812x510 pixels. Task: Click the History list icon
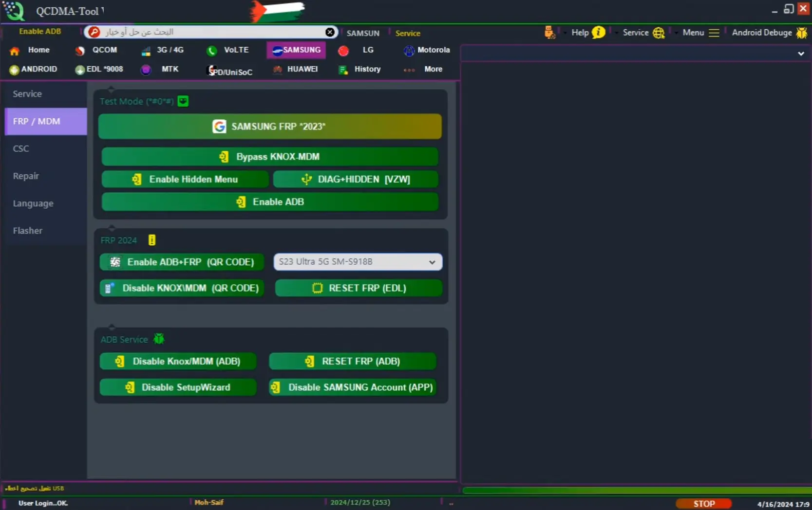click(x=343, y=70)
